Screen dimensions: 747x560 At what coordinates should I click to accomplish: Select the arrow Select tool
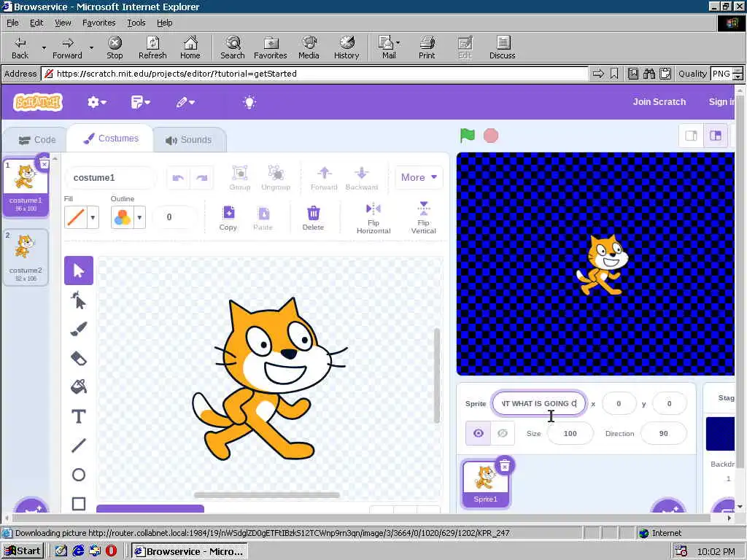79,271
